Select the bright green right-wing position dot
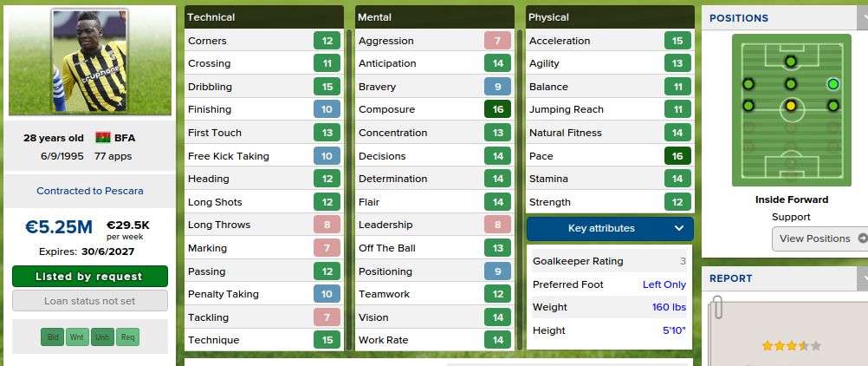 (x=832, y=84)
